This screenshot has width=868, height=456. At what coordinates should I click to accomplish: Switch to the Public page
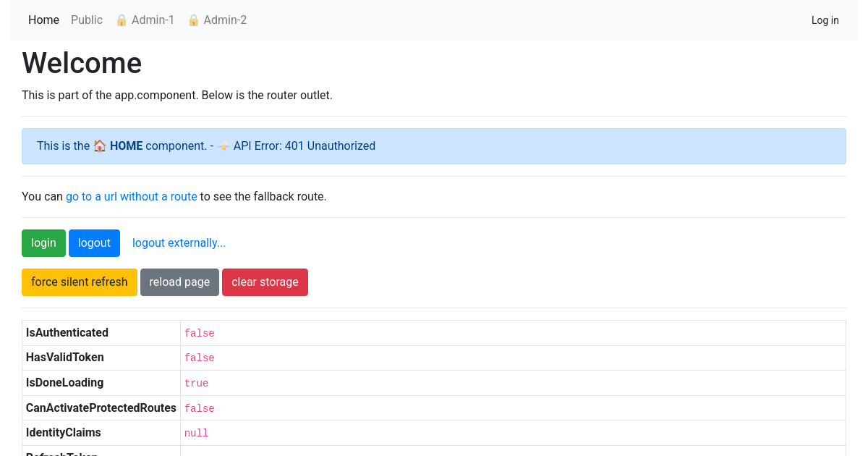87,20
